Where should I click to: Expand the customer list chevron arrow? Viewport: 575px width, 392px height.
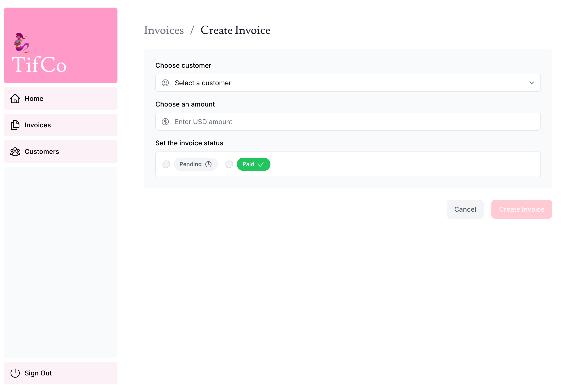tap(531, 83)
